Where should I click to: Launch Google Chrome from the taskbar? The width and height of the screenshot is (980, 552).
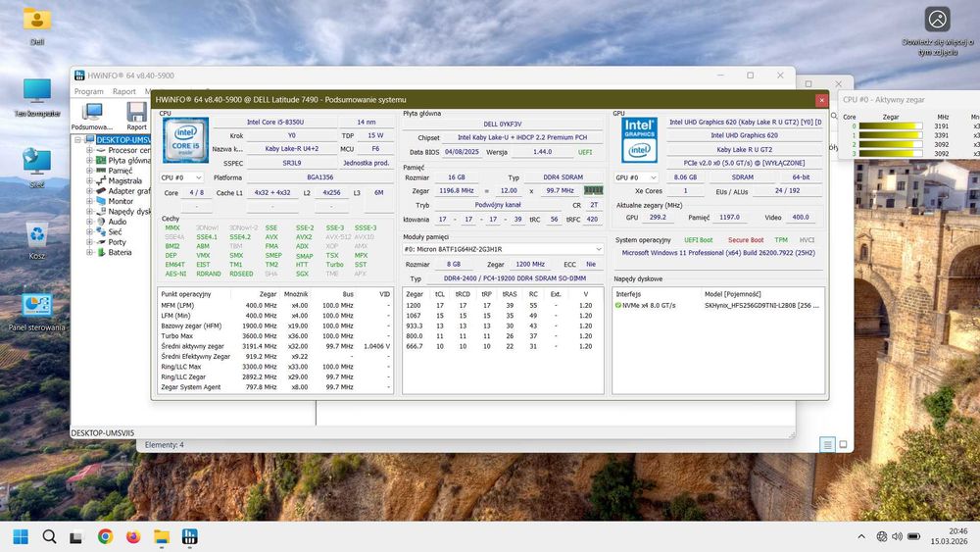pyautogui.click(x=105, y=536)
